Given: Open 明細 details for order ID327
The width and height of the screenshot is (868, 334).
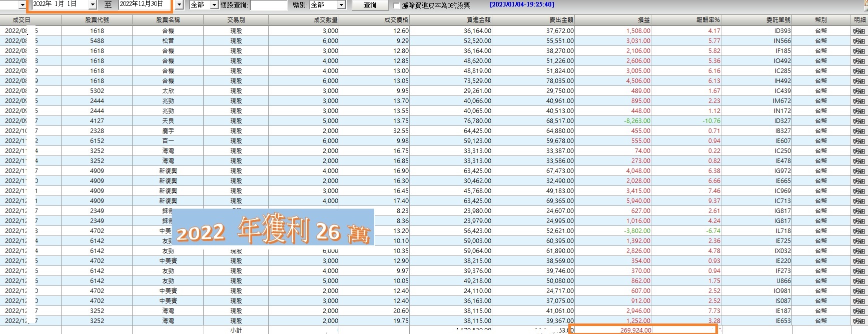Looking at the screenshot, I should [858, 121].
